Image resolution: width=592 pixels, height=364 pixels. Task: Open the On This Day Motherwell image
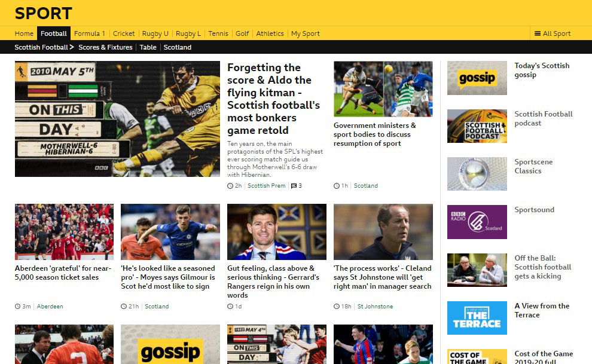[x=117, y=119]
